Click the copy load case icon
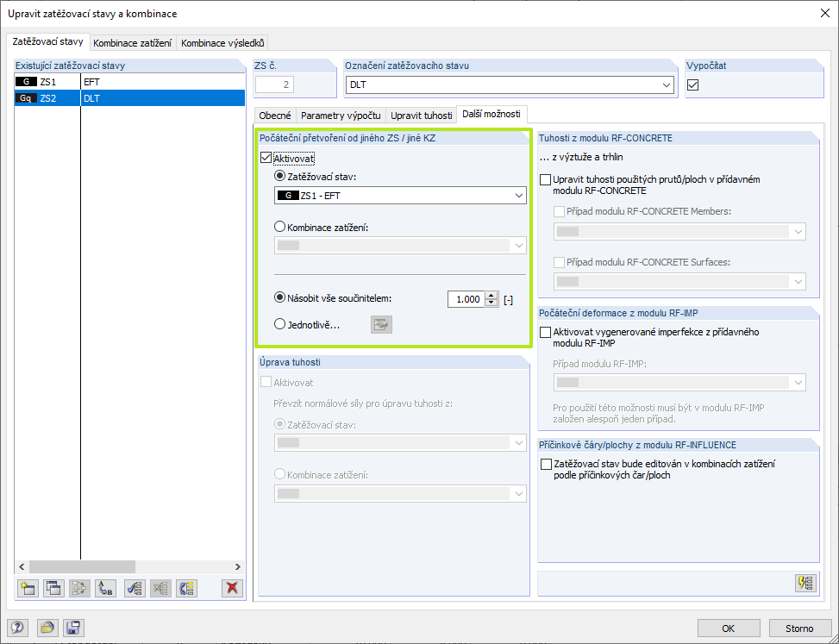This screenshot has width=839, height=644. (53, 588)
